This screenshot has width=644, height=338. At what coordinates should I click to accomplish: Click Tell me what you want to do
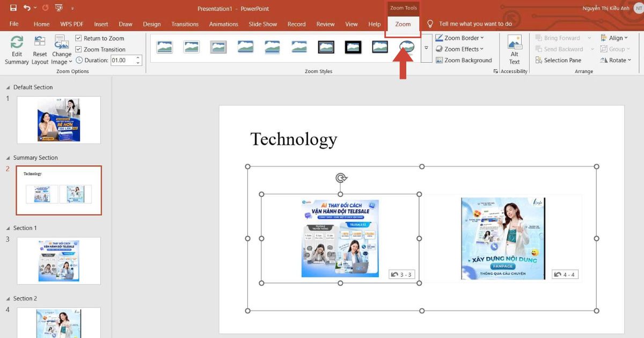click(x=475, y=24)
